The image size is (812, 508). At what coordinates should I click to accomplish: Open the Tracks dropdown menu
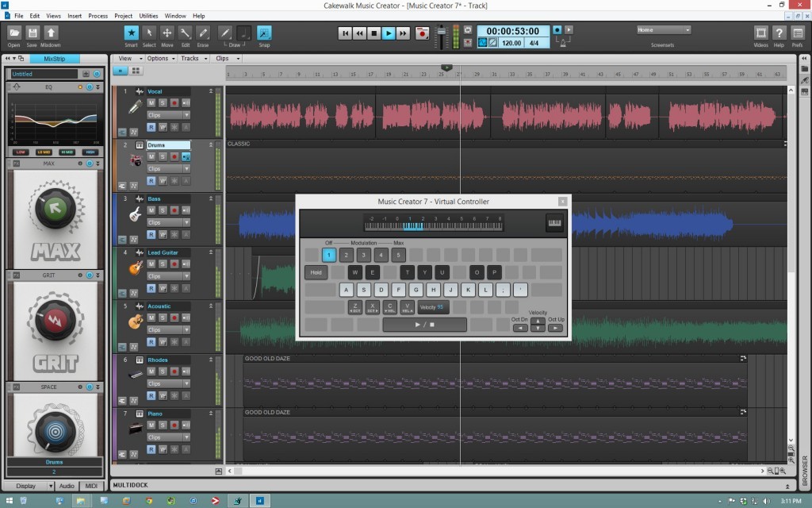[x=193, y=59]
